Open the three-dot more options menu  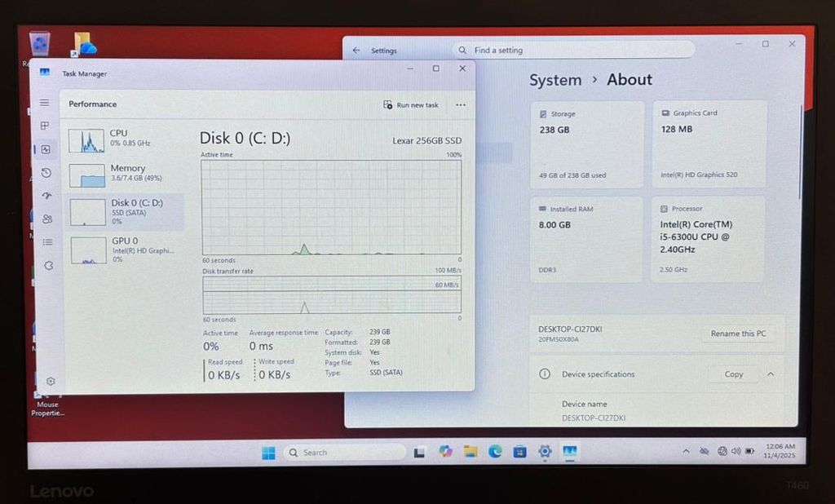click(x=461, y=104)
